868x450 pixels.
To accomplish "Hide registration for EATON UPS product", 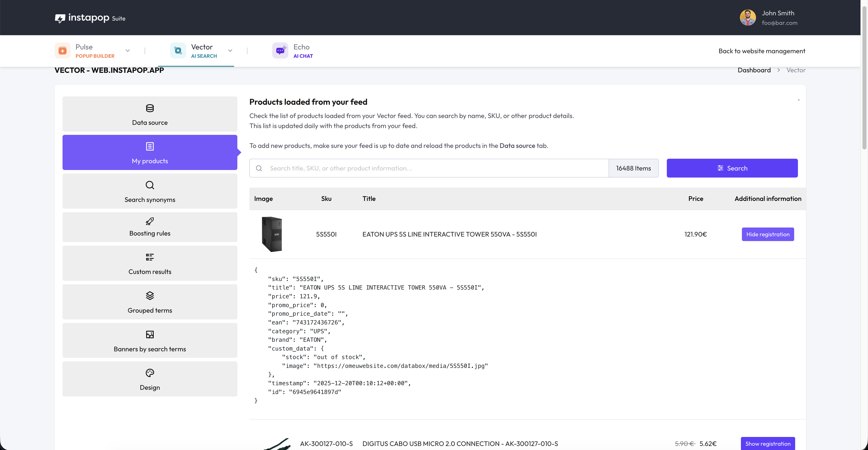I will click(768, 235).
